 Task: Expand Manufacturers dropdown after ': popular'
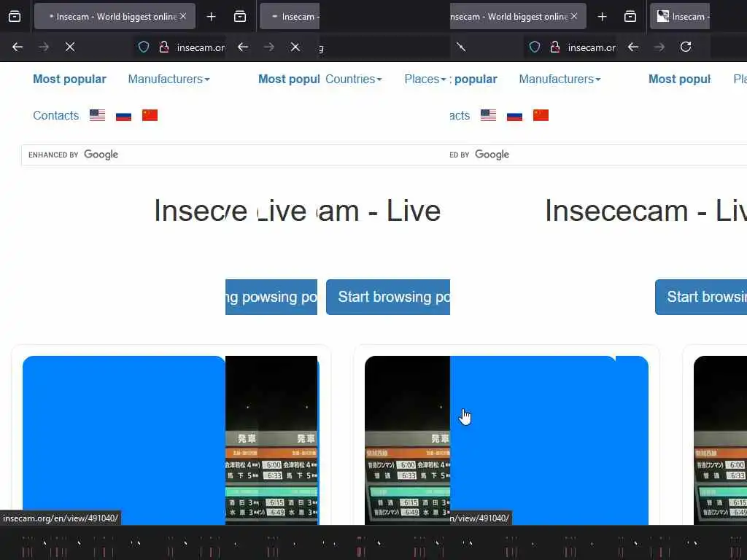(x=560, y=79)
